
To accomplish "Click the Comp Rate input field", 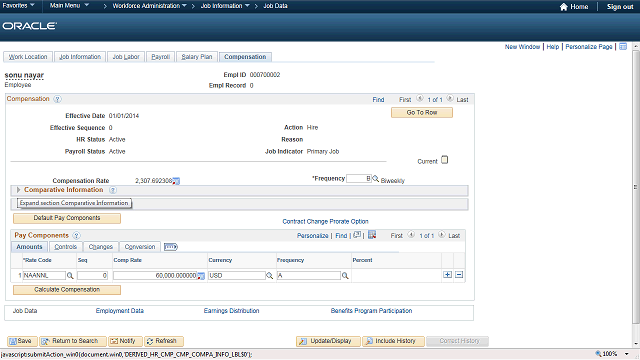I will click(x=155, y=276).
